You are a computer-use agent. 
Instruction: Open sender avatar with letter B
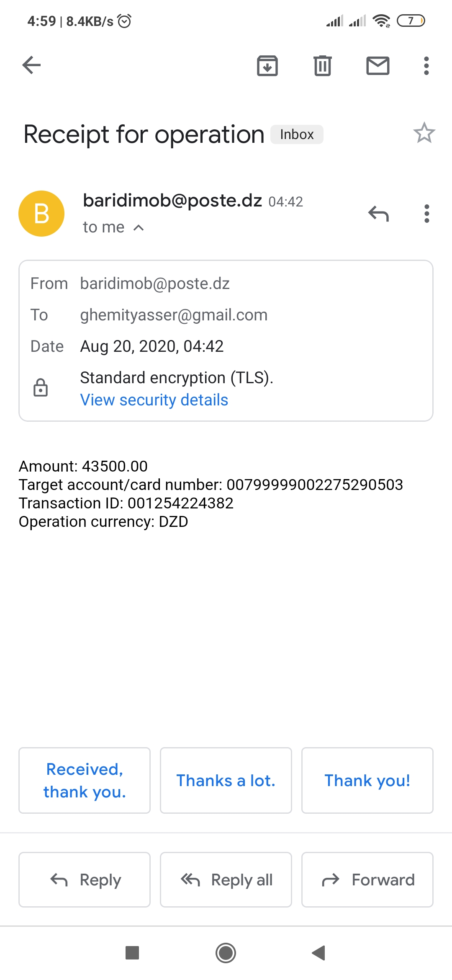41,214
